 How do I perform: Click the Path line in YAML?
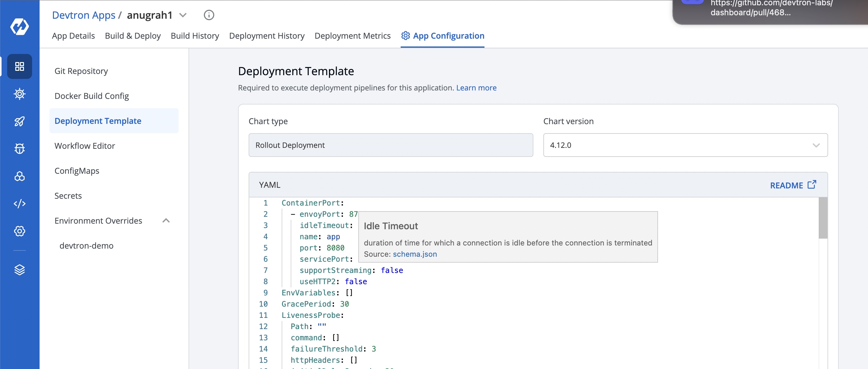click(x=308, y=327)
